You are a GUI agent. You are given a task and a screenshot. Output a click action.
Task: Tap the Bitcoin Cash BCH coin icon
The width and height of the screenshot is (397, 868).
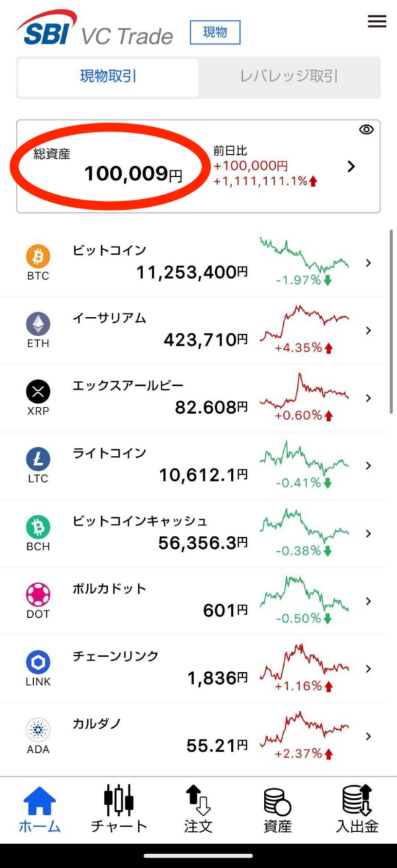[x=38, y=527]
